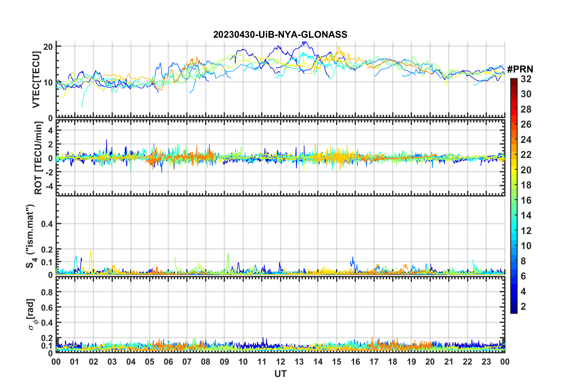Click the PRN colorbar tick label 18

pos(526,185)
